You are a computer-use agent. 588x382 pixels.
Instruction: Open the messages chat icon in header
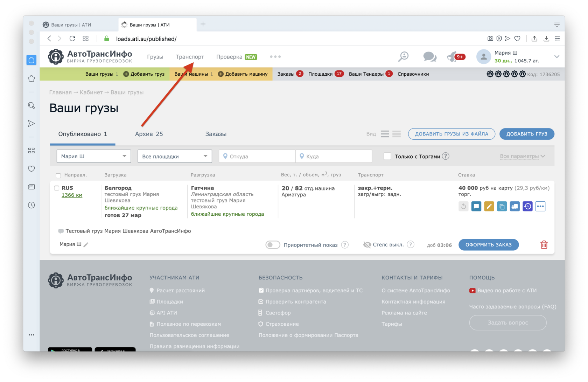(x=429, y=57)
